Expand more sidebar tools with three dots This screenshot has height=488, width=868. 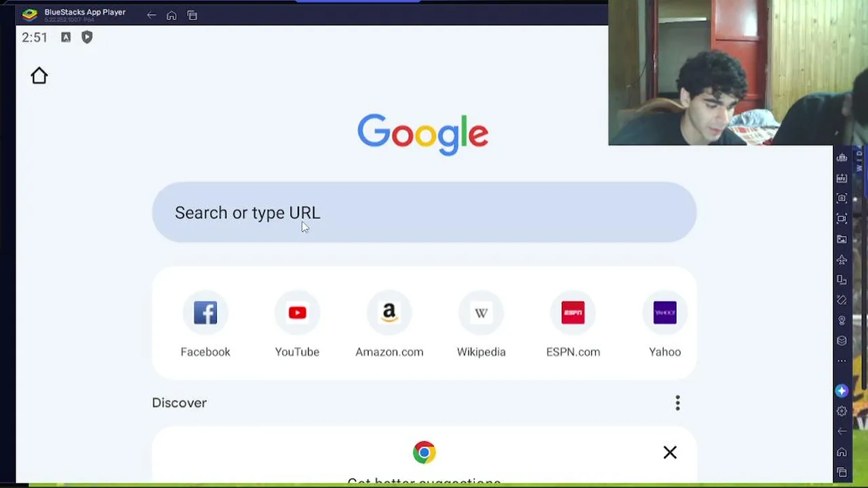click(x=842, y=361)
